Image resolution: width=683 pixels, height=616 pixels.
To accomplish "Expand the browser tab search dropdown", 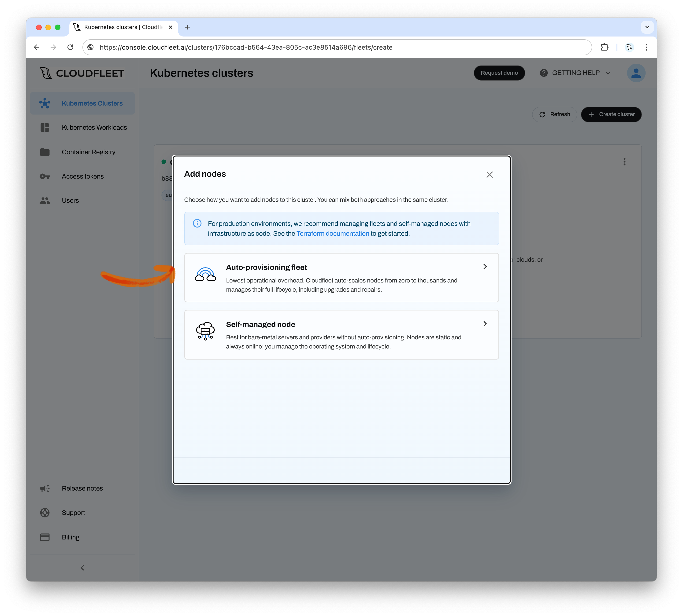I will 647,27.
